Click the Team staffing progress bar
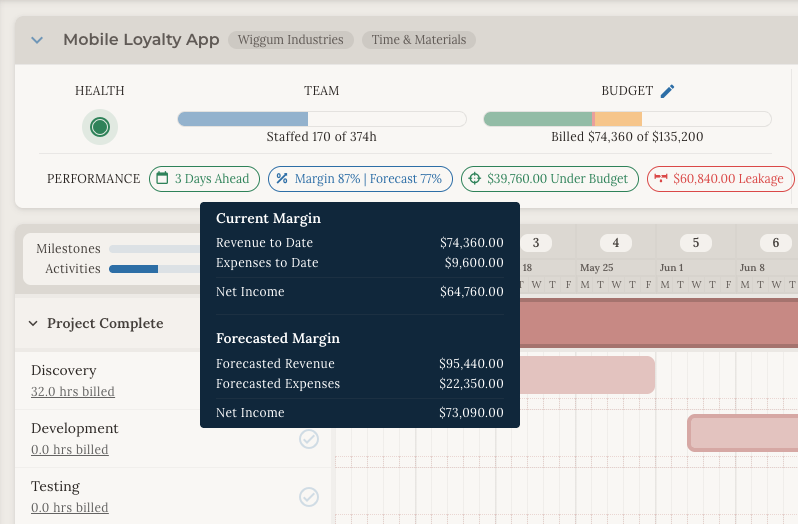Screen dimensions: 798x524 (x=322, y=119)
